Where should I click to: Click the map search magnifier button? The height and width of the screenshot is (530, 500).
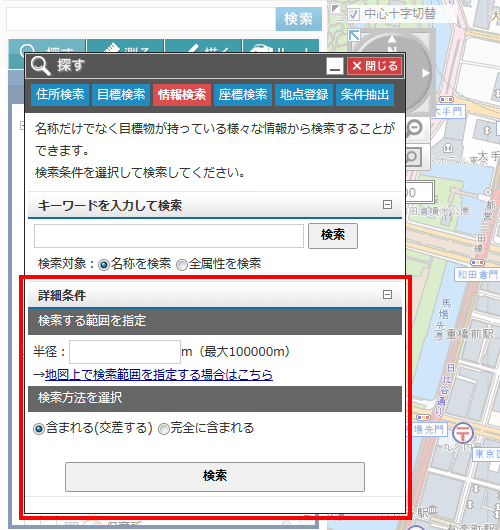pyautogui.click(x=413, y=157)
